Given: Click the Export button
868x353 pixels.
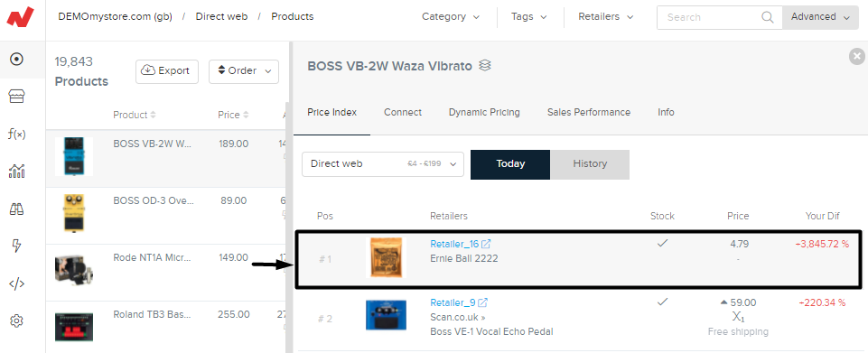Looking at the screenshot, I should pyautogui.click(x=166, y=71).
